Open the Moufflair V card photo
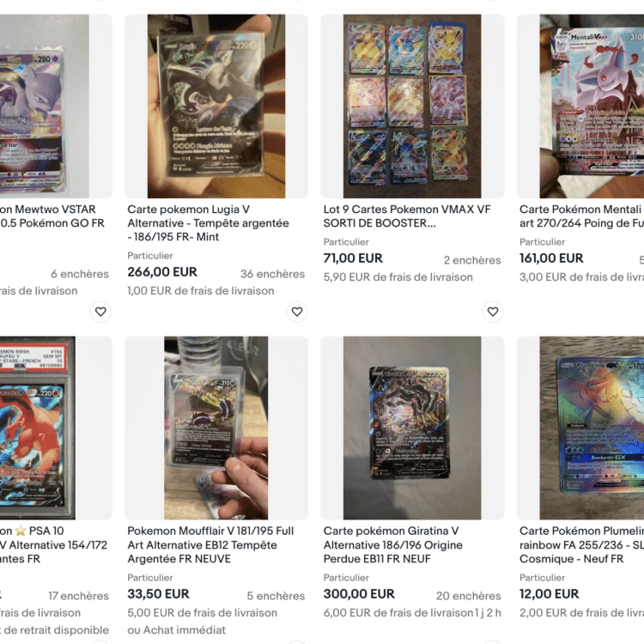Viewport: 644px width, 644px height. 216,428
